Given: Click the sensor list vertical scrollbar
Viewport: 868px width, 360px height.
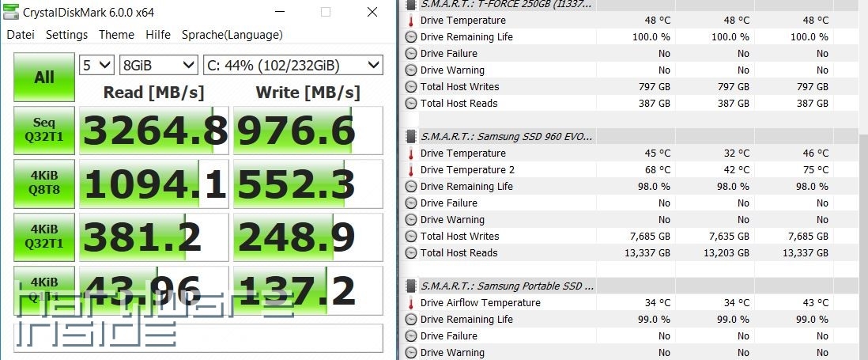Looking at the screenshot, I should coord(862,198).
